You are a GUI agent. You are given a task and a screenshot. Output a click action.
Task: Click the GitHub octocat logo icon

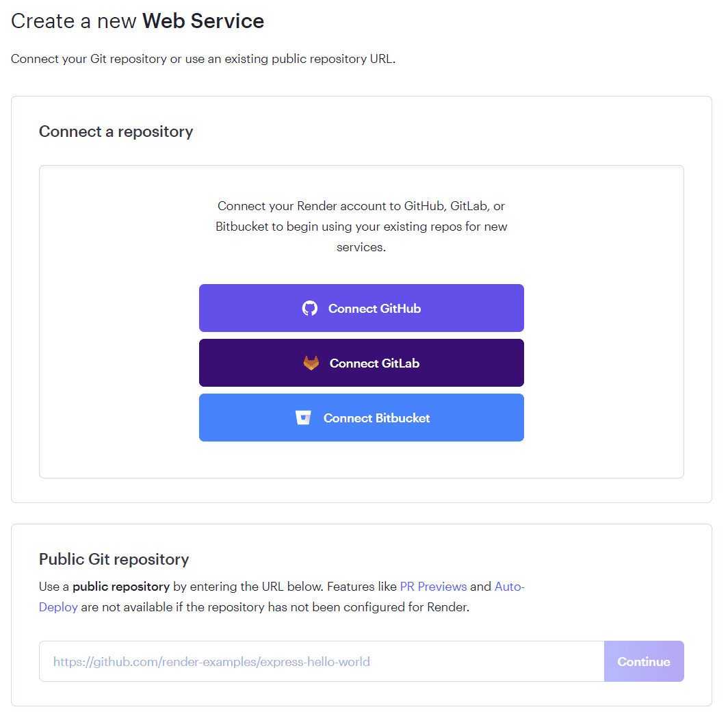coord(310,308)
